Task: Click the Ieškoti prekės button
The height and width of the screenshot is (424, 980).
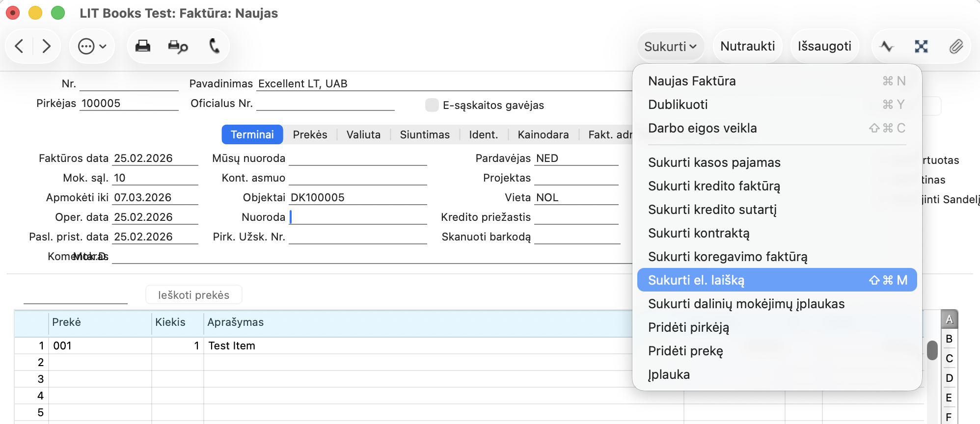Action: pyautogui.click(x=193, y=295)
